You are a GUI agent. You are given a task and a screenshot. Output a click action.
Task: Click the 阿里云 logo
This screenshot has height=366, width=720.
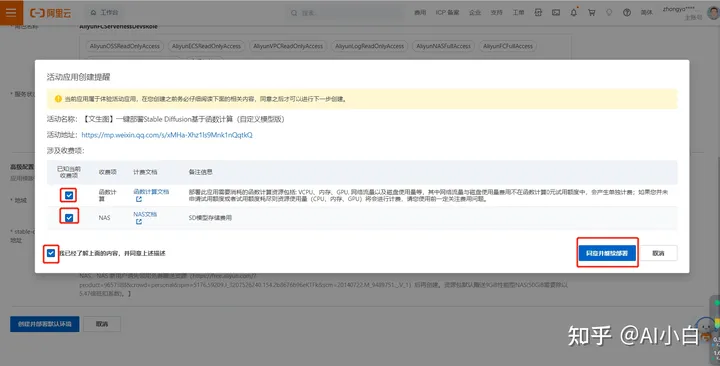pos(51,13)
